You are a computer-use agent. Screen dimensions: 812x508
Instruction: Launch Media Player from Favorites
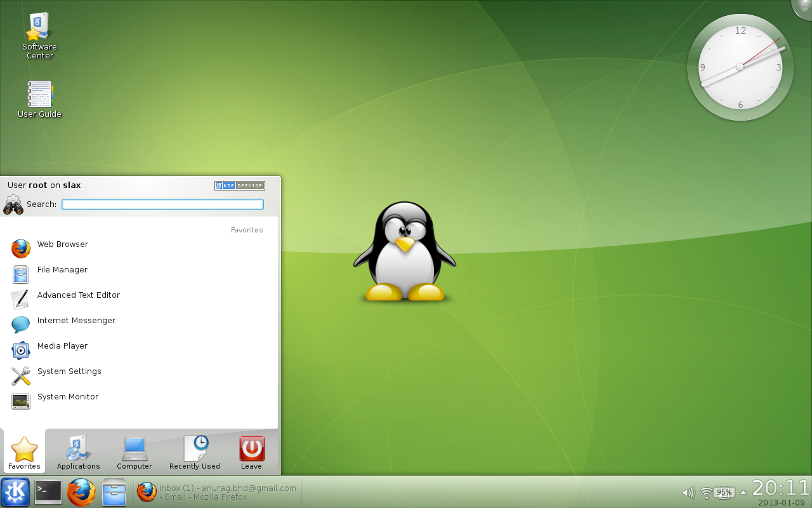pos(62,347)
